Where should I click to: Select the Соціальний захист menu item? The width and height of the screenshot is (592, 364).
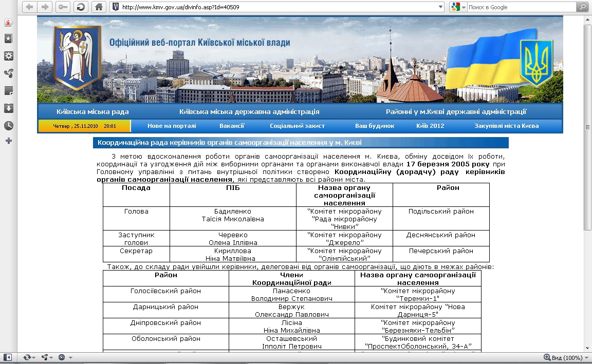[x=297, y=126]
